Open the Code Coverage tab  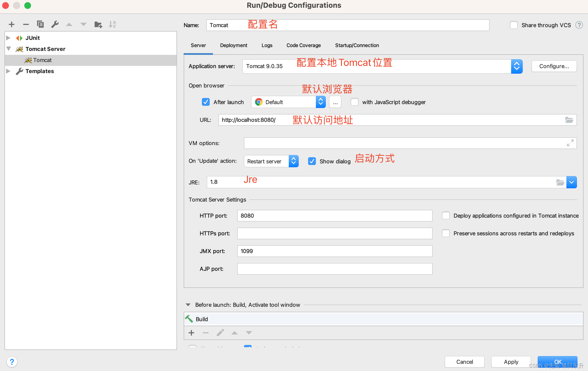click(304, 45)
